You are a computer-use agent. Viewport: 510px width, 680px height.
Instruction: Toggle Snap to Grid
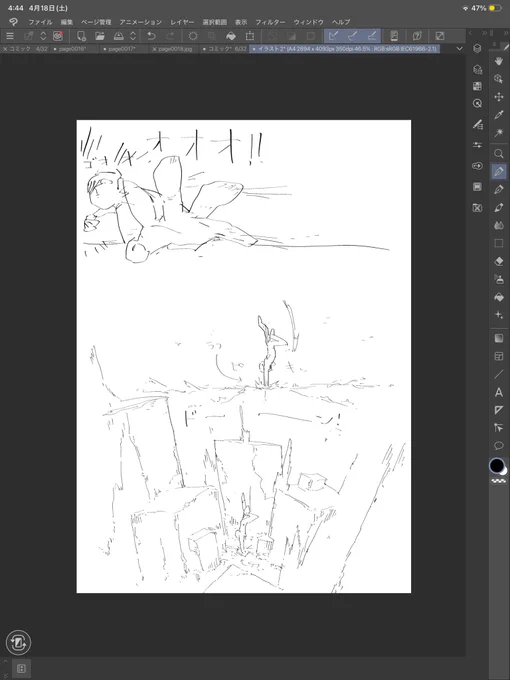[372, 36]
